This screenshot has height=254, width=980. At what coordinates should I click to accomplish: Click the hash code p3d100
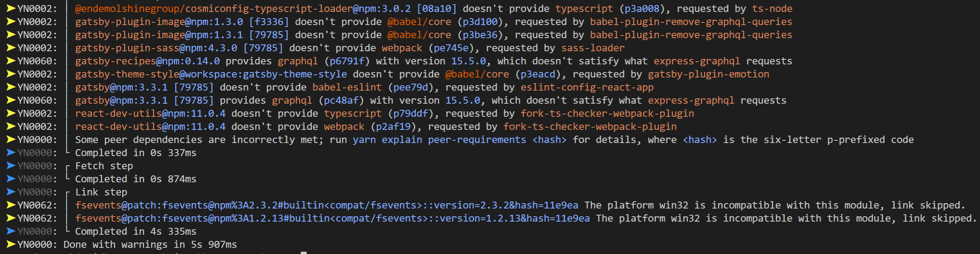tap(480, 22)
